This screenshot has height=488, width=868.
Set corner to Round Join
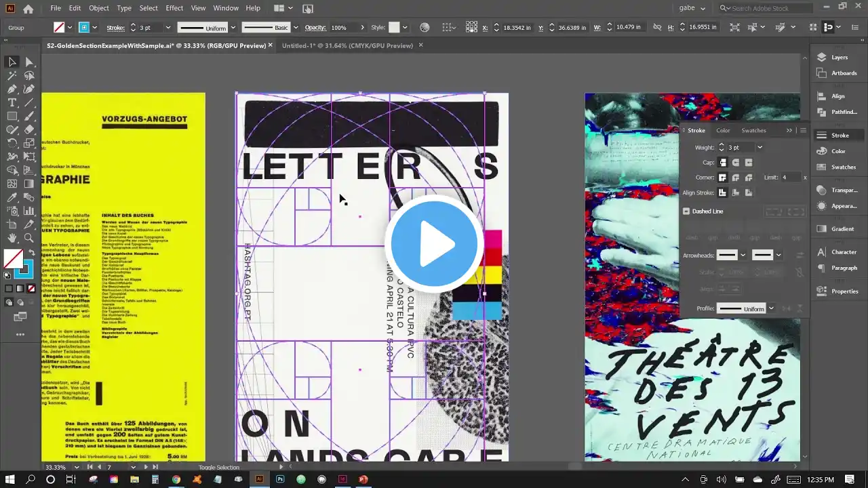click(736, 178)
